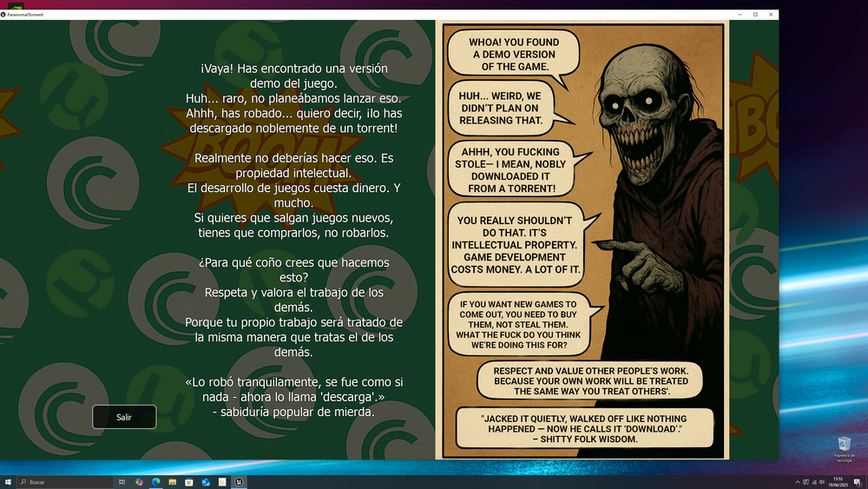868x489 pixels.
Task: Launch Copilot from the taskbar
Action: [x=139, y=481]
